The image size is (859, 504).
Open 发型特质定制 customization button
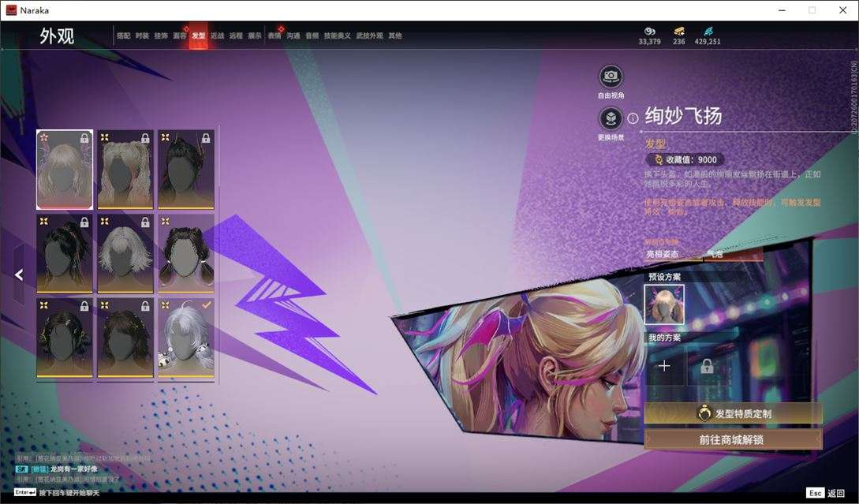point(733,413)
